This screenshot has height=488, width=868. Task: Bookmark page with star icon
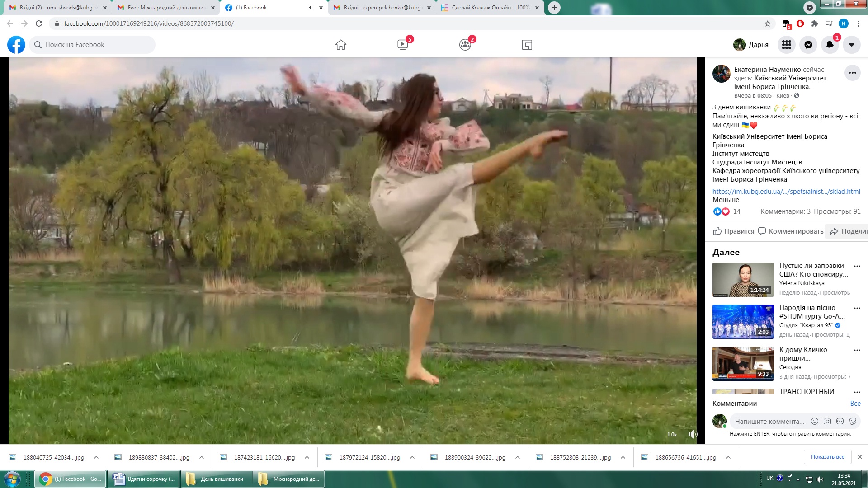[767, 23]
